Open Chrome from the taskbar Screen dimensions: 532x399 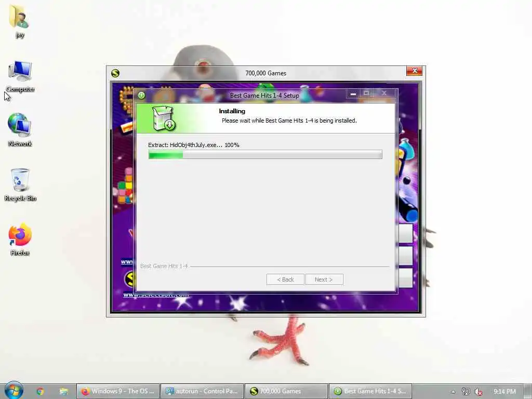click(41, 391)
